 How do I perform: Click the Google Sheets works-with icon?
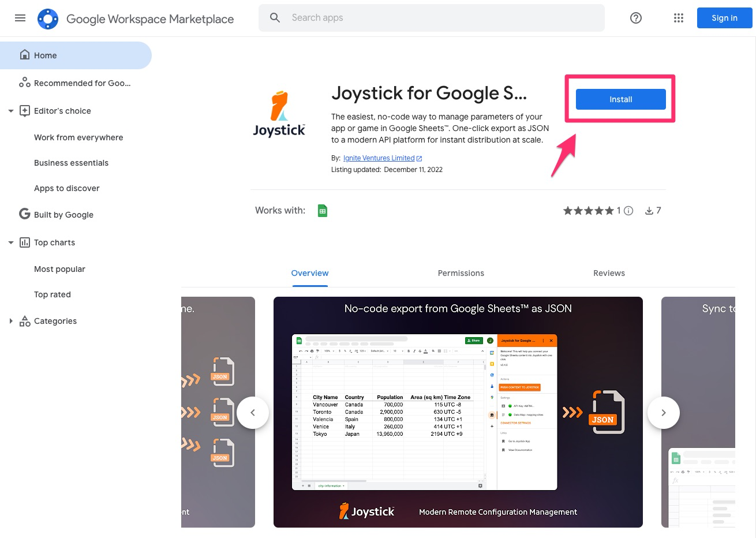coord(323,211)
